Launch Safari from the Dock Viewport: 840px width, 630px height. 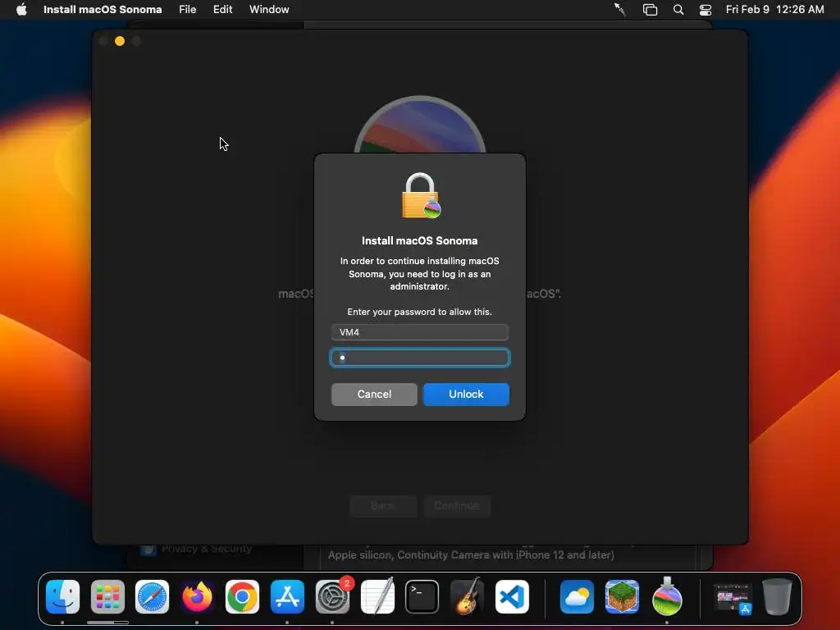152,596
